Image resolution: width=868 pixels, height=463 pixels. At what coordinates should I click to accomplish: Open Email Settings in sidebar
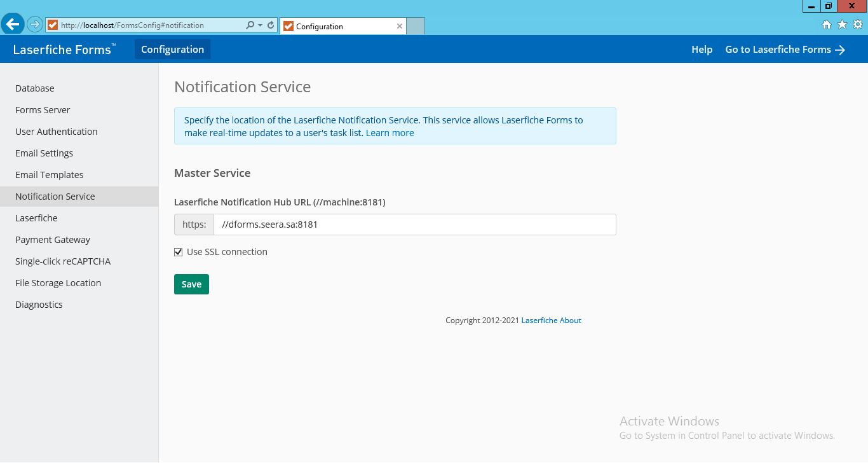pyautogui.click(x=79, y=153)
